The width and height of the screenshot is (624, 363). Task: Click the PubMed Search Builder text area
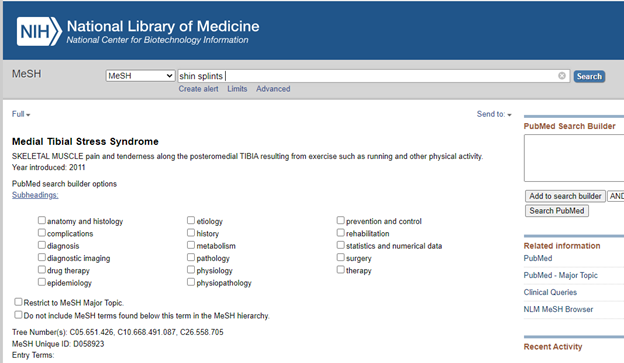tap(574, 158)
